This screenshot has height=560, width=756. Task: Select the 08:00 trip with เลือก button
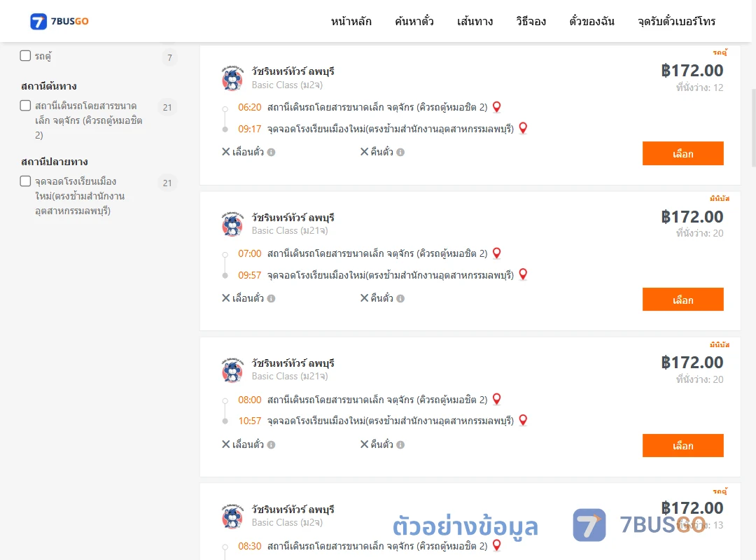682,446
